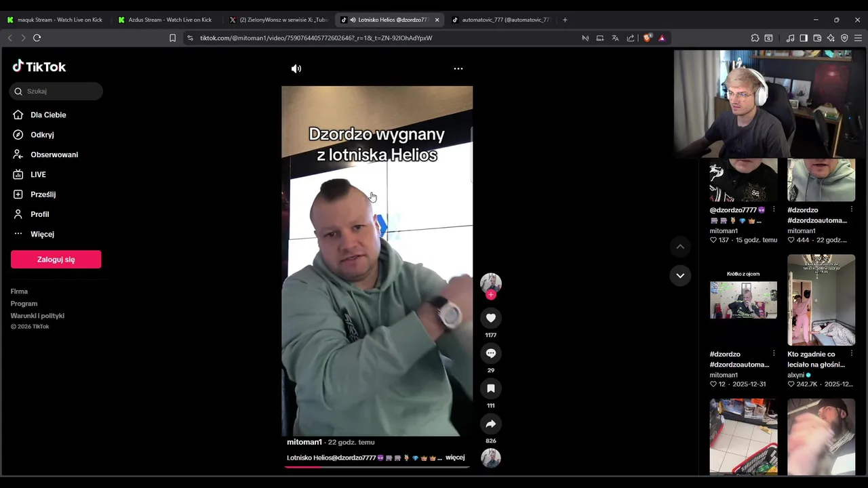
Task: Close the Lotnisko Helios tab
Action: click(437, 20)
